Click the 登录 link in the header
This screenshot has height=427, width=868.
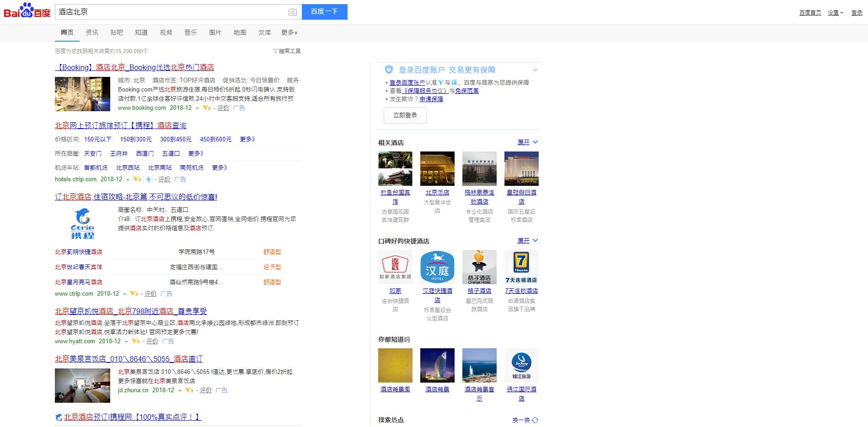click(x=857, y=13)
